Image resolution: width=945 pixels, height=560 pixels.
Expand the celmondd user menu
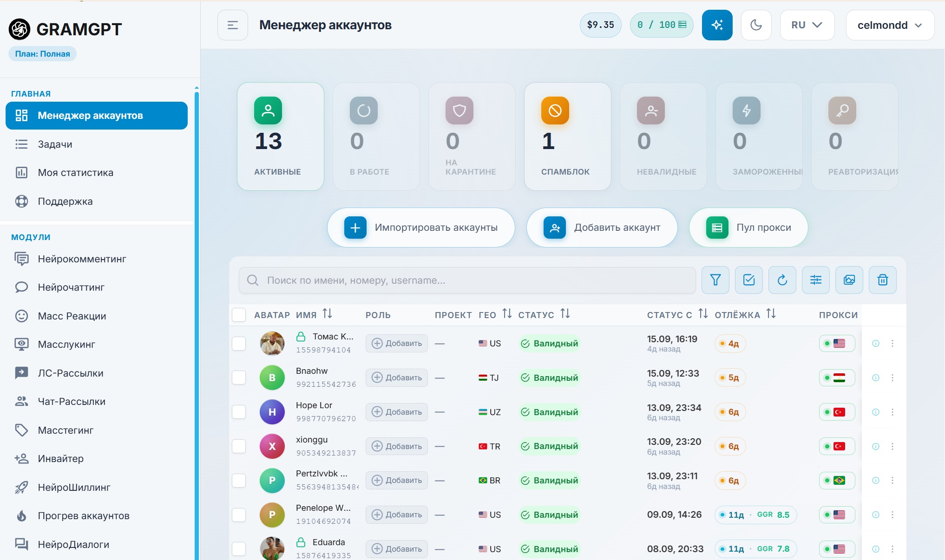[890, 25]
